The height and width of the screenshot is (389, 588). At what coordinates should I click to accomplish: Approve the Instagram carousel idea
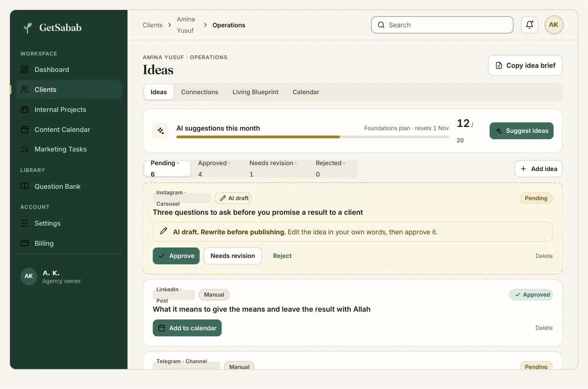tap(176, 256)
